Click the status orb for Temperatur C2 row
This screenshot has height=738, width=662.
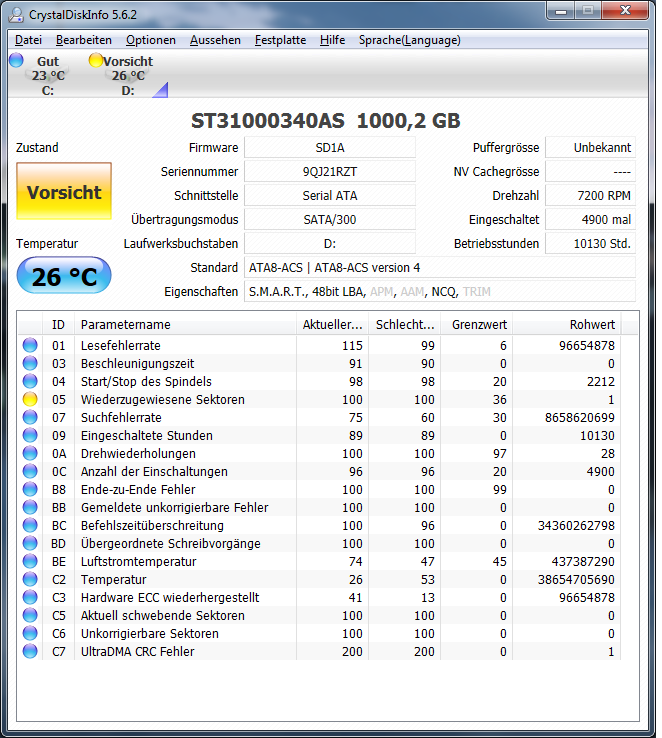pos(30,579)
